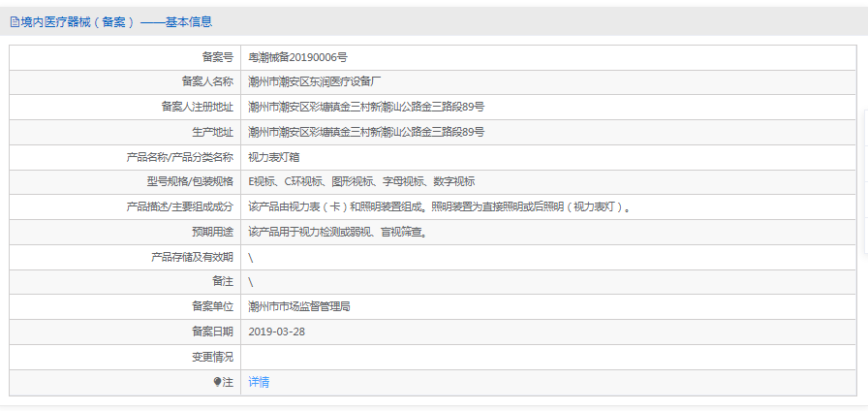
Task: Select the intended use text 该产品用于视力检测
Action: 338,232
